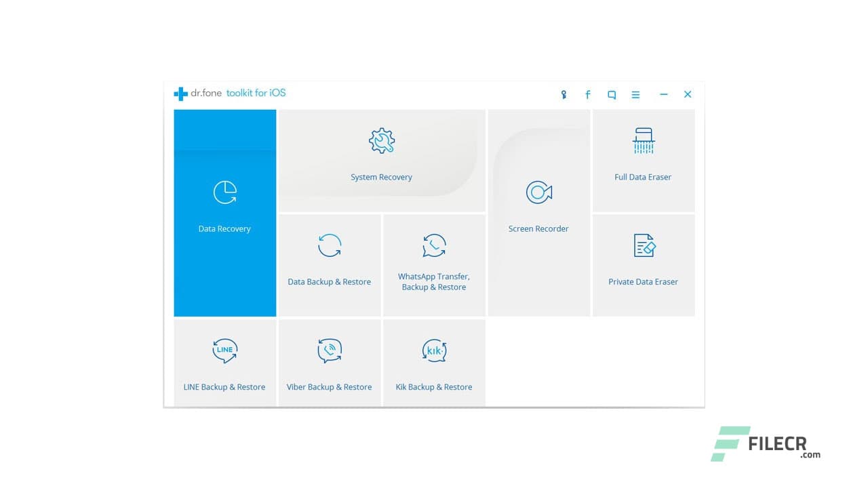Viewport: 868px width, 488px height.
Task: Switch to the highlighted Data Recovery tile
Action: (224, 213)
